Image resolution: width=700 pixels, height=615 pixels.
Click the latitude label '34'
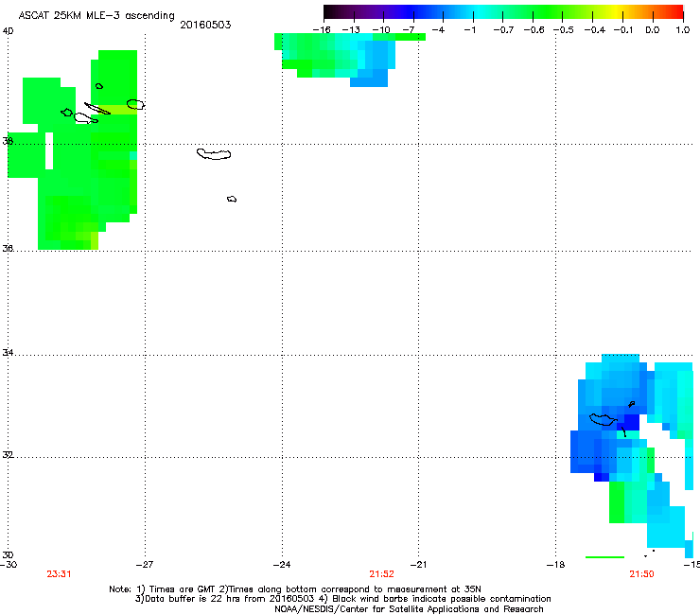[x=8, y=352]
